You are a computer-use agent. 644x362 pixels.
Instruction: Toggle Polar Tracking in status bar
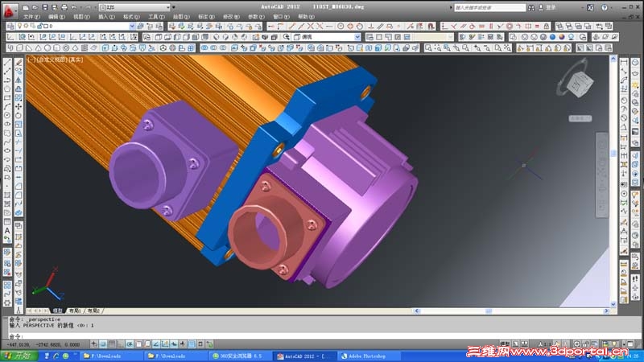(x=130, y=344)
